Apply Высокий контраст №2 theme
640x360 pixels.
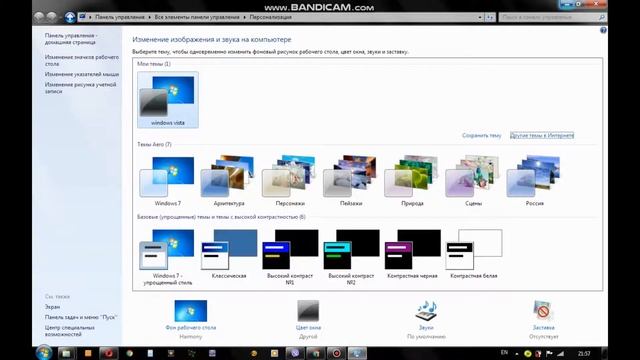(351, 257)
